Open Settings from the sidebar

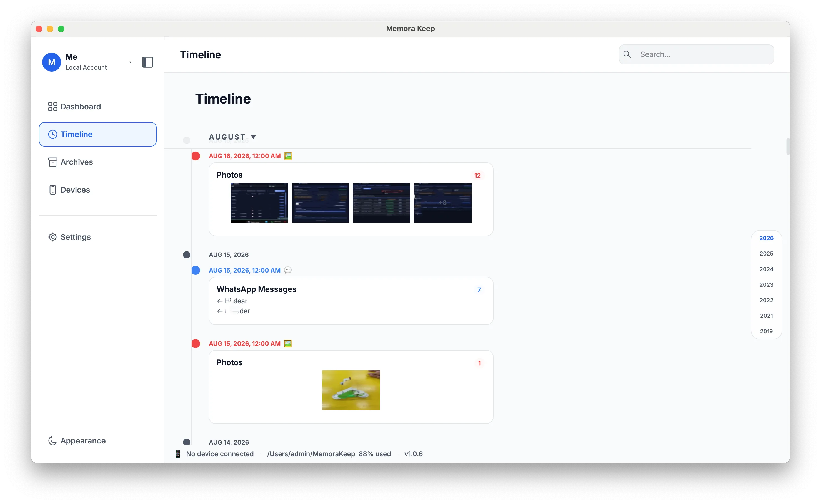97,237
